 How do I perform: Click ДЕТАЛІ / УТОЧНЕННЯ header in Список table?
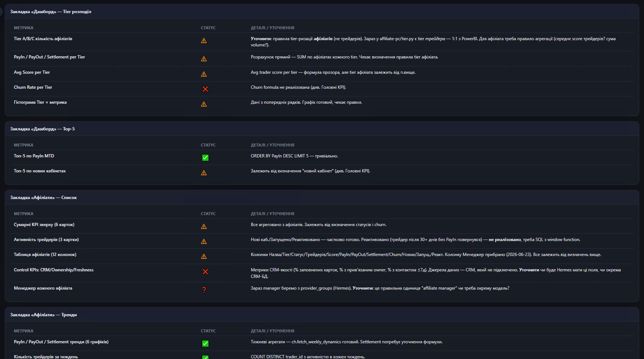(272, 214)
